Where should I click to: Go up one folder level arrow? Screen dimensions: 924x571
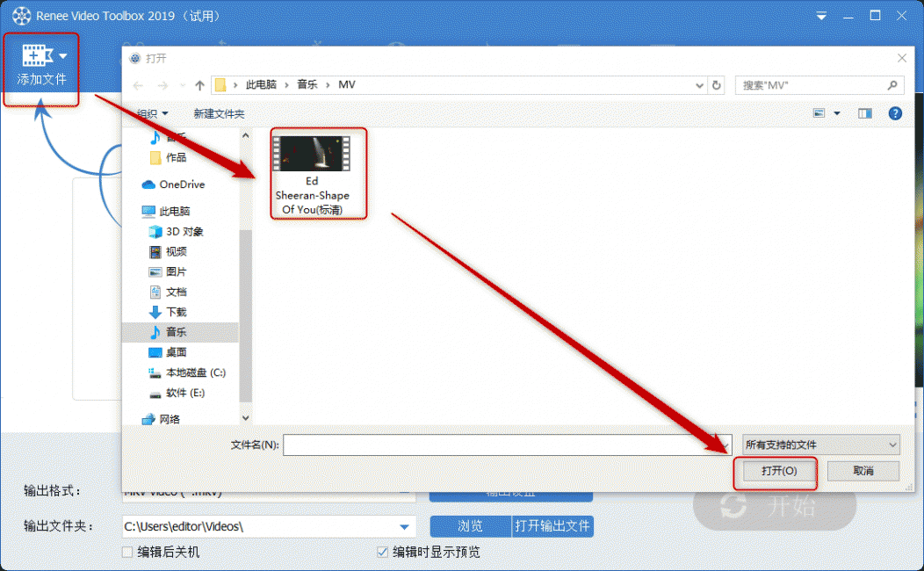pos(199,85)
